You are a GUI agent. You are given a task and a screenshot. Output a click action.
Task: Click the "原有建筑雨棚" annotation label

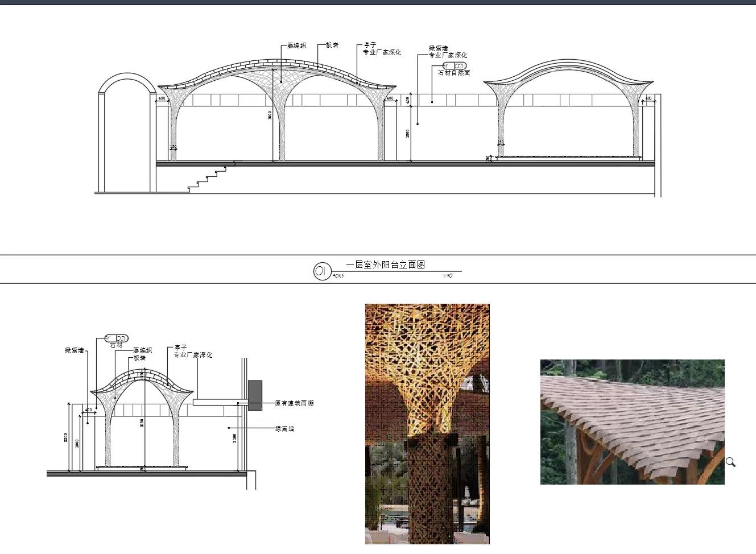294,403
